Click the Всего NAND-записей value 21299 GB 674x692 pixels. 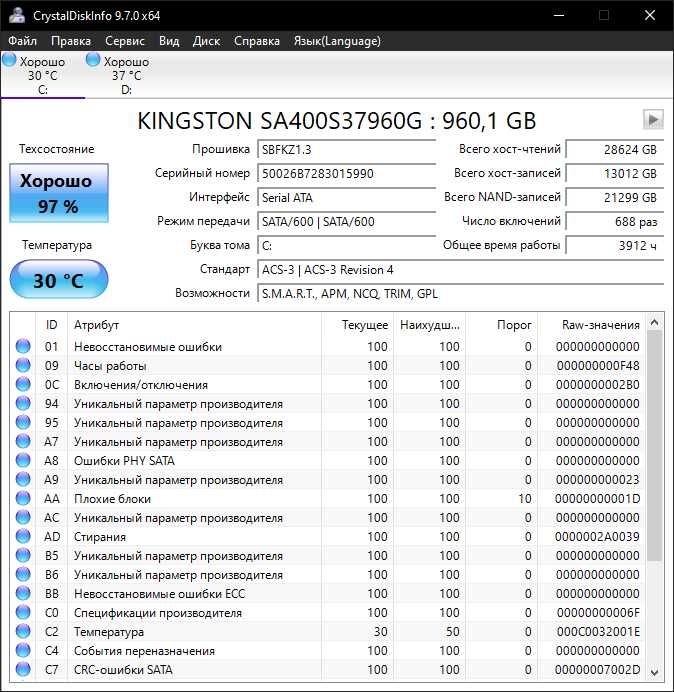click(x=614, y=197)
